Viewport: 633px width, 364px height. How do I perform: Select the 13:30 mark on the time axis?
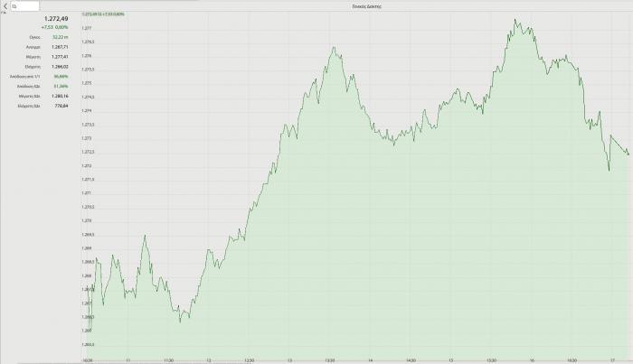(331, 359)
